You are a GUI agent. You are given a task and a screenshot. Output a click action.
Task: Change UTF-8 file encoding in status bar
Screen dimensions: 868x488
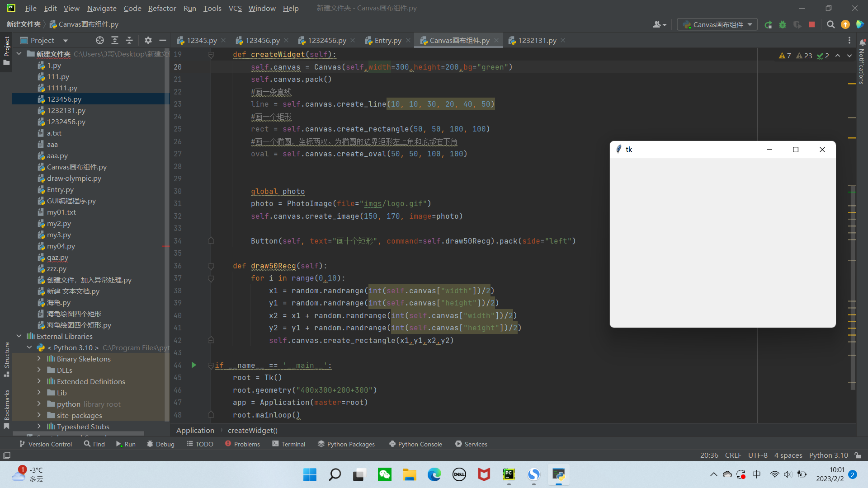(x=758, y=455)
